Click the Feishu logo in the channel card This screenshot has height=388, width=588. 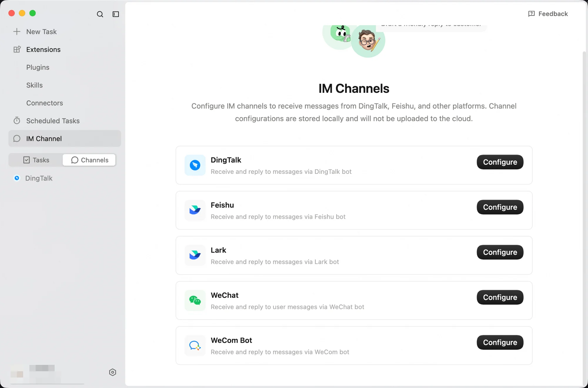pos(195,210)
